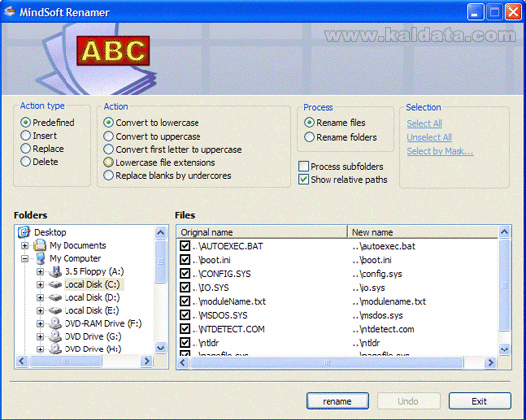Click the Desktop icon in Folders tree

(x=24, y=232)
